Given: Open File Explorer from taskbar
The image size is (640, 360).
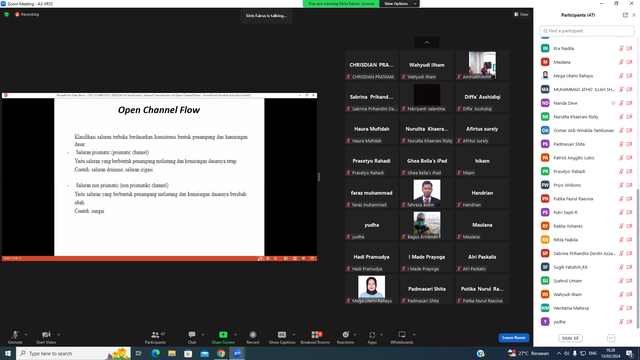Looking at the screenshot, I should [172, 353].
